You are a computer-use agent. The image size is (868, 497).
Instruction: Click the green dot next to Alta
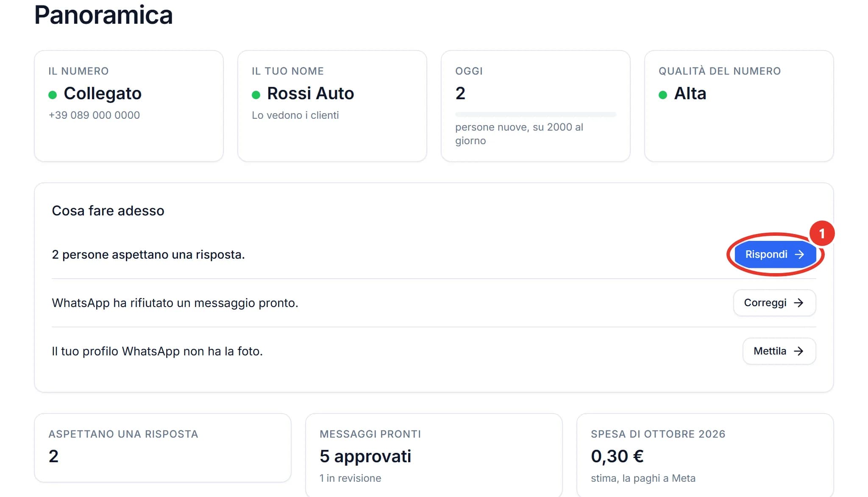point(663,95)
